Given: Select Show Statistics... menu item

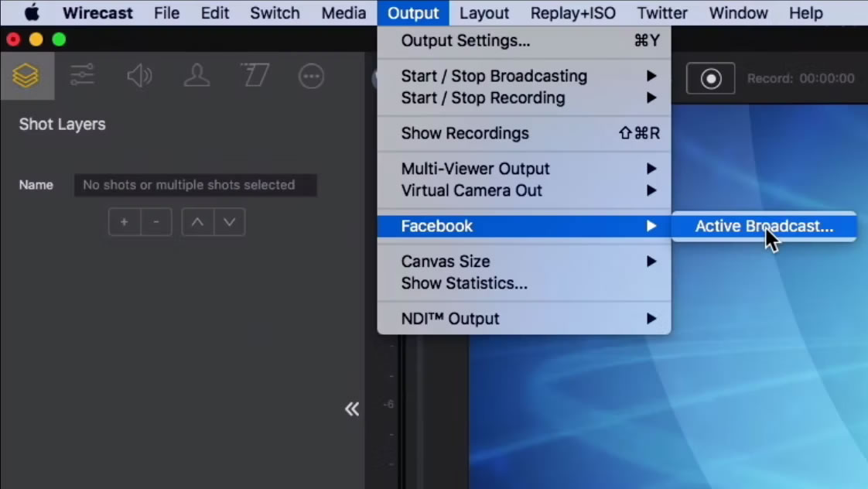Looking at the screenshot, I should (x=524, y=283).
